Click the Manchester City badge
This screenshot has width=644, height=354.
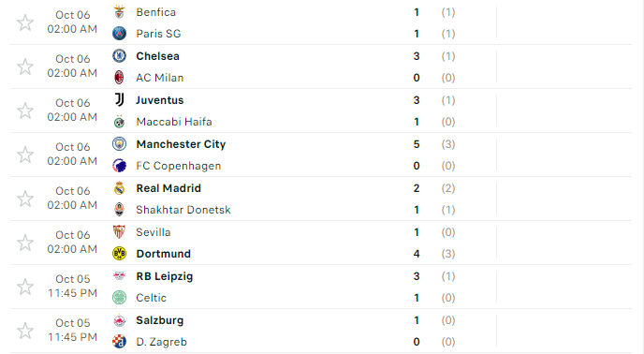click(x=119, y=144)
